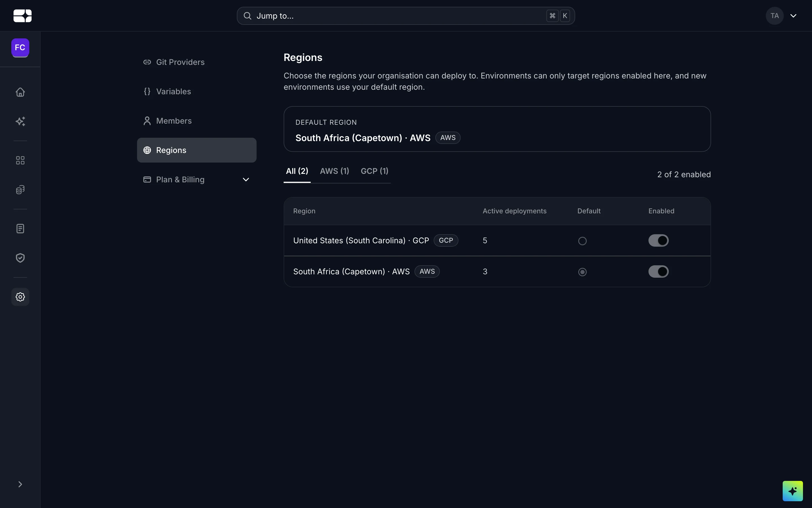This screenshot has width=812, height=508.
Task: Open the AI assistant sparkle button
Action: click(x=793, y=491)
